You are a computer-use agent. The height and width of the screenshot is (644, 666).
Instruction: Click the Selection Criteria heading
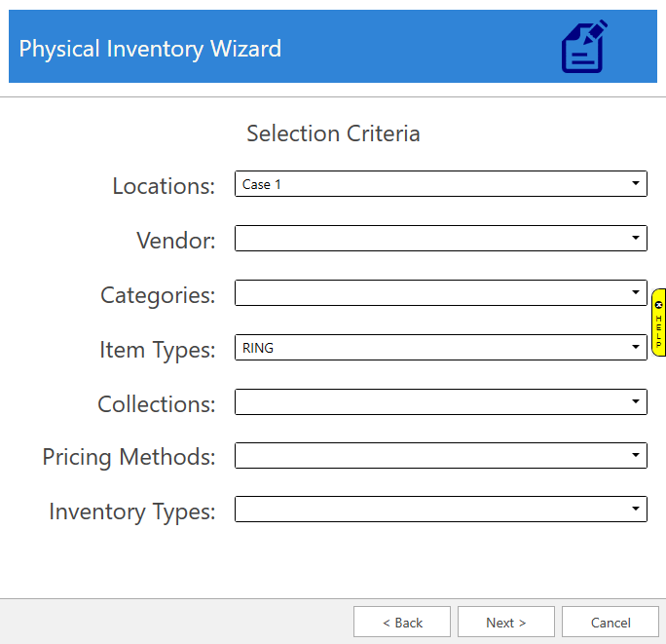(333, 133)
